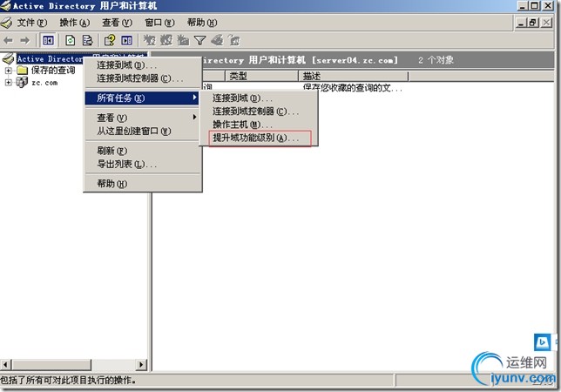The image size is (561, 392).
Task: Open the 帮助(H) menu in menu bar
Action: point(202,23)
